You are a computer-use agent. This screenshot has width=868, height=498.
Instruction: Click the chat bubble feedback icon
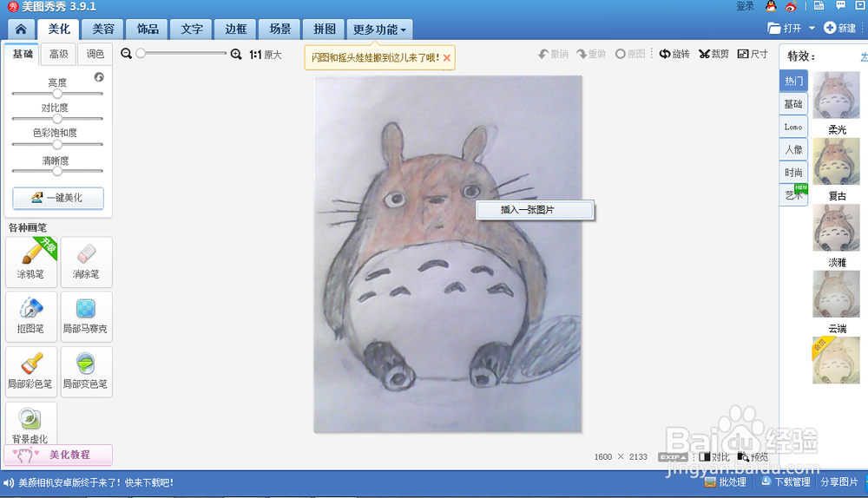[x=840, y=5]
